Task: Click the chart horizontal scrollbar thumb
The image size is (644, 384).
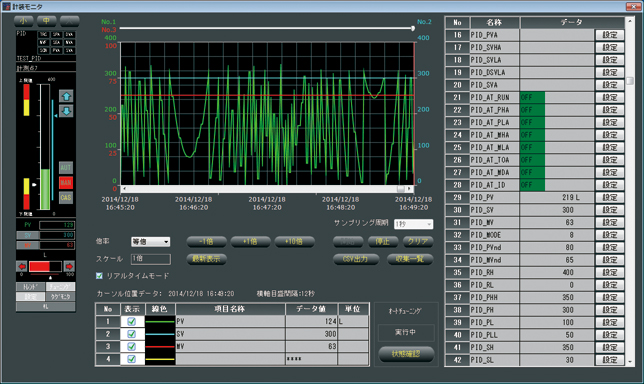Action: [400, 189]
